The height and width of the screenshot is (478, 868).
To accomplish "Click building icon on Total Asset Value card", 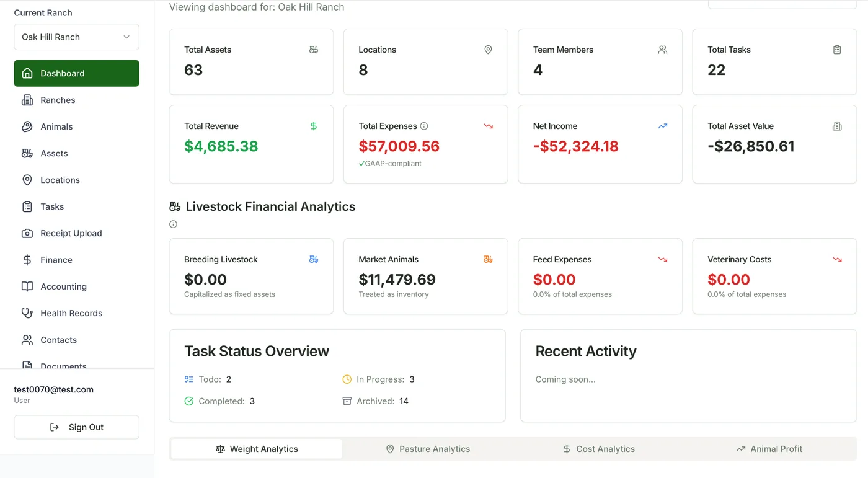I will tap(837, 126).
